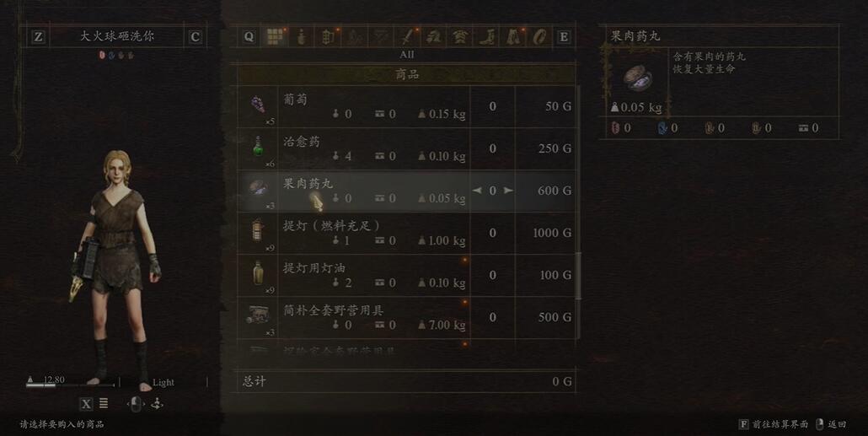Click the E next category key
Image resolution: width=868 pixels, height=436 pixels.
point(564,37)
